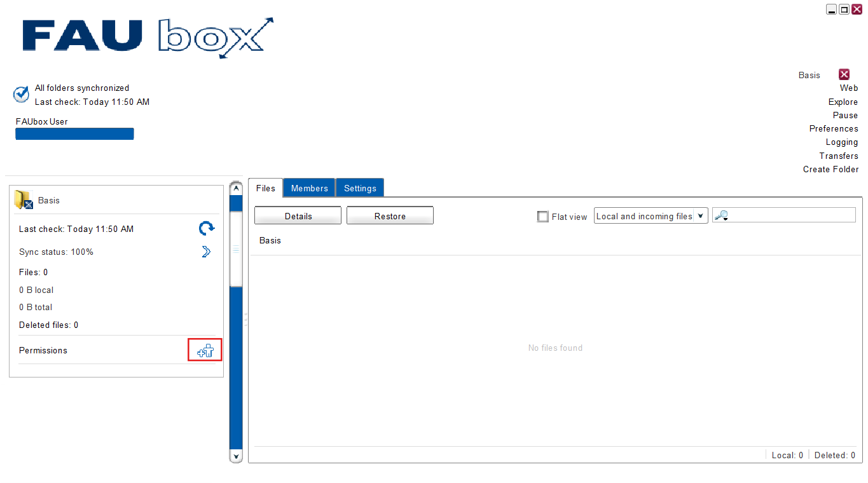The image size is (868, 483).
Task: Click the scroll up arrow of folder list
Action: pos(236,188)
